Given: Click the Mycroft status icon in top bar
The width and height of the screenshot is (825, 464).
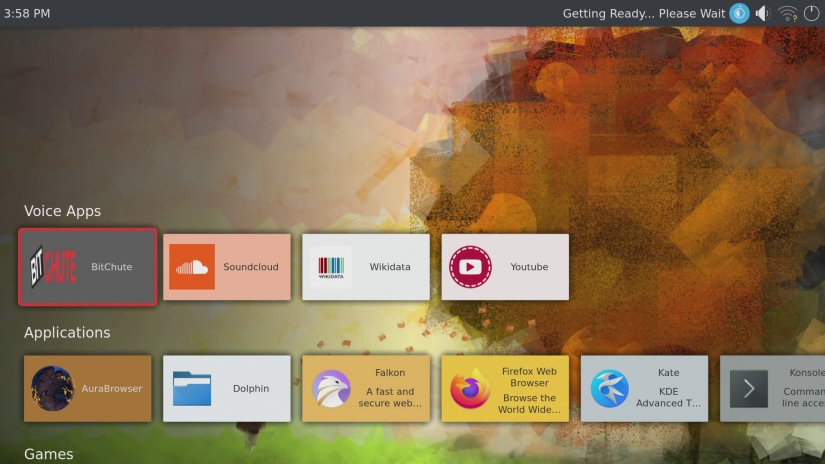Looking at the screenshot, I should coord(739,13).
